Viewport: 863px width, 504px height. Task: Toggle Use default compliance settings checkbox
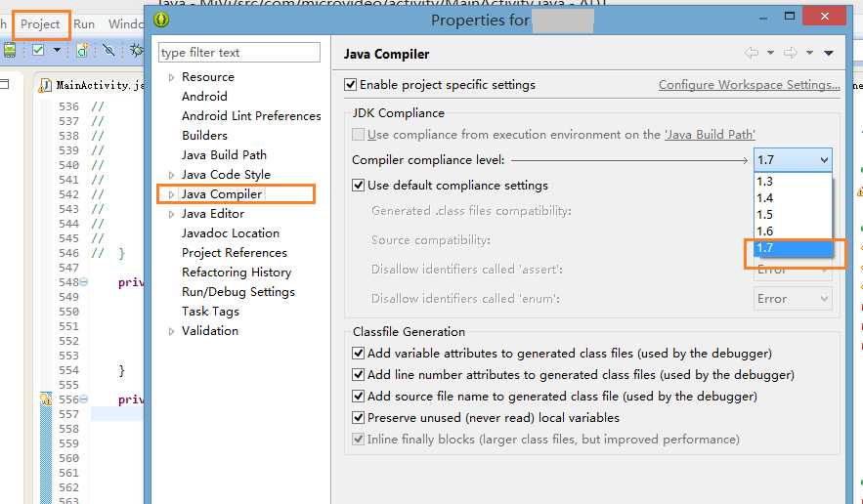[x=359, y=186]
